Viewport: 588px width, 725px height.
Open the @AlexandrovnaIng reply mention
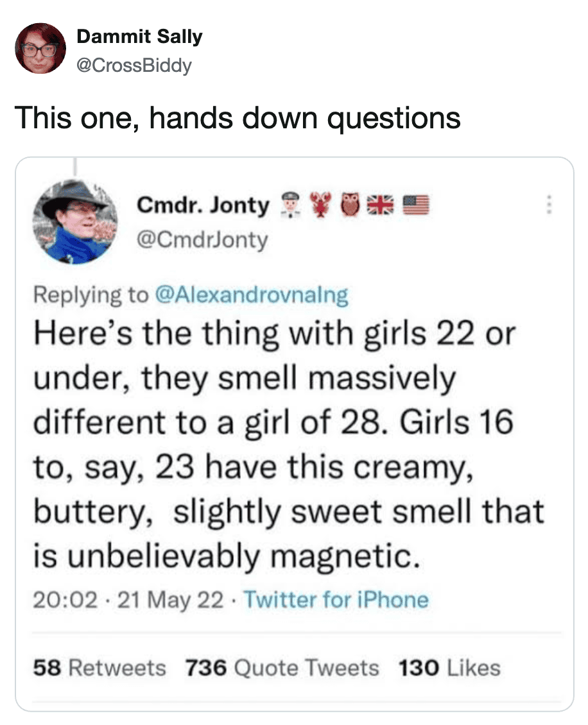coord(252,294)
